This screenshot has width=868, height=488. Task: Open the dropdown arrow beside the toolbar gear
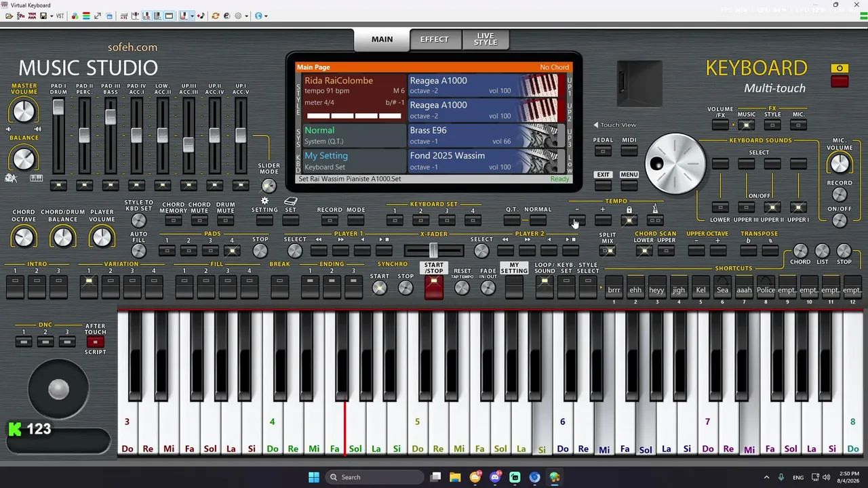point(245,16)
